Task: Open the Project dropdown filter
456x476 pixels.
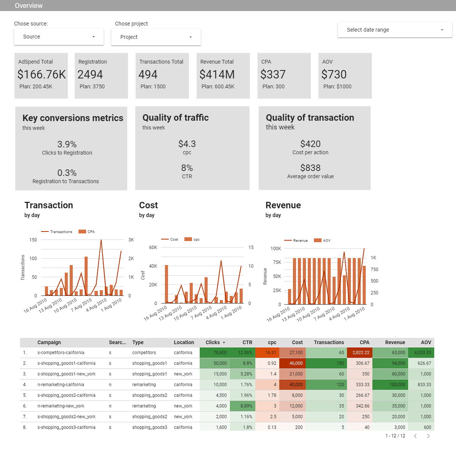Action: pyautogui.click(x=156, y=37)
